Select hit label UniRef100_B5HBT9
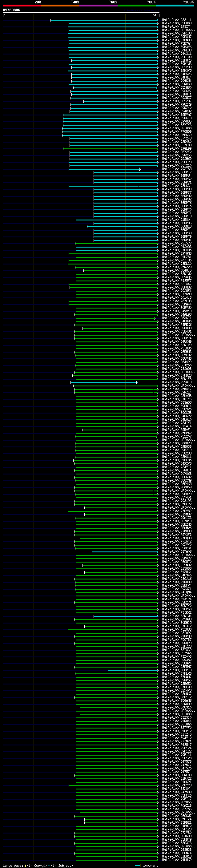Screen dimensions: 197x868 177,839
